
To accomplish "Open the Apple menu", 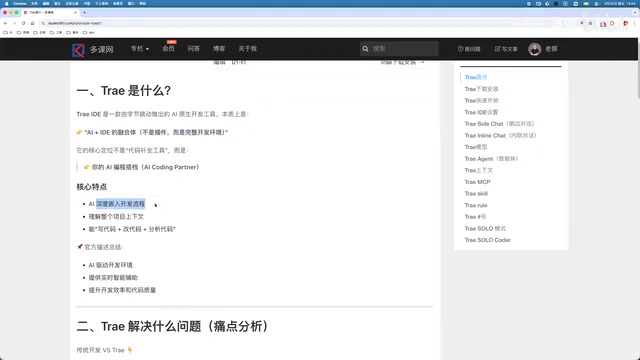I will 7,3.
